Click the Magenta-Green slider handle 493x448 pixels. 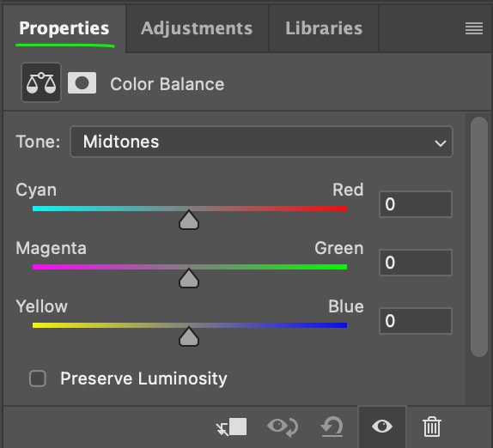[x=189, y=278]
